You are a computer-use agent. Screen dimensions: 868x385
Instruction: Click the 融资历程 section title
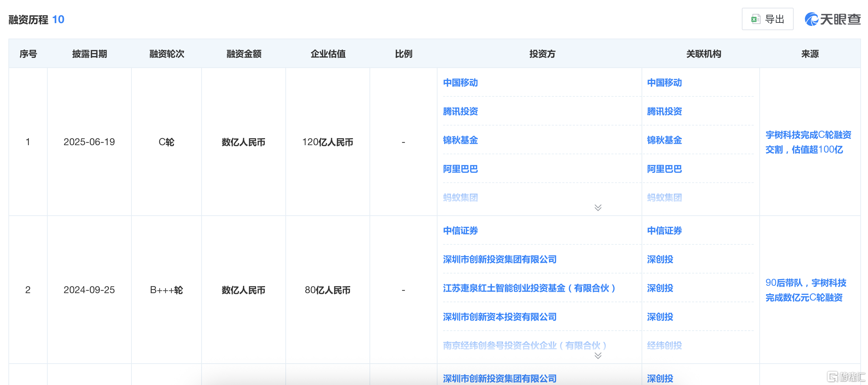pos(28,20)
